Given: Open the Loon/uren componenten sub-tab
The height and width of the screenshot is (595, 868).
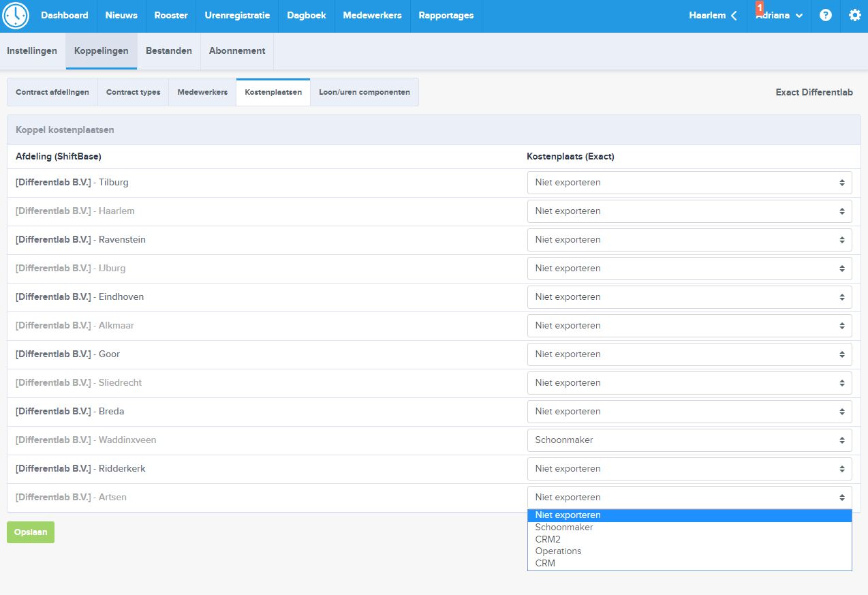Looking at the screenshot, I should tap(365, 92).
